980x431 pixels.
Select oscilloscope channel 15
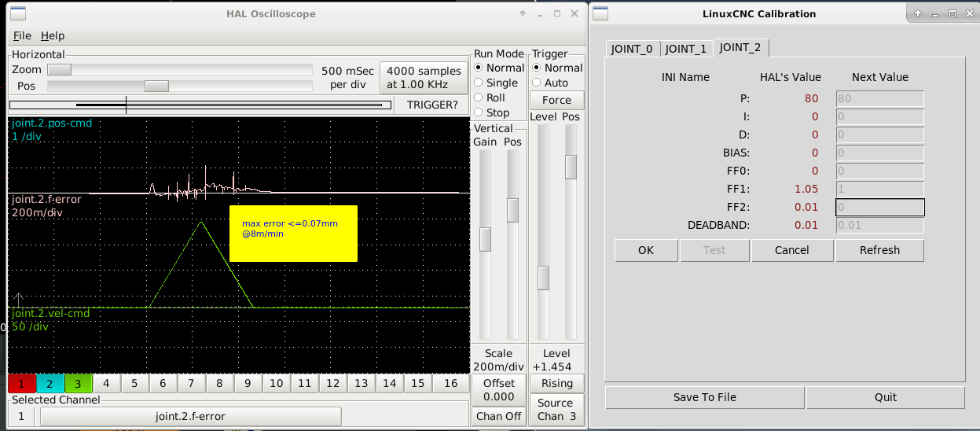[417, 383]
